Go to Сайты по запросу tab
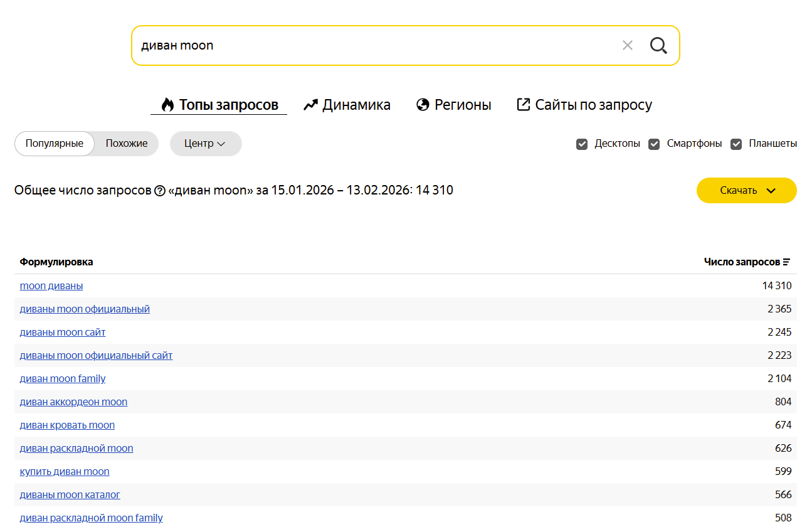Screen dimensions: 812x527 pos(584,105)
